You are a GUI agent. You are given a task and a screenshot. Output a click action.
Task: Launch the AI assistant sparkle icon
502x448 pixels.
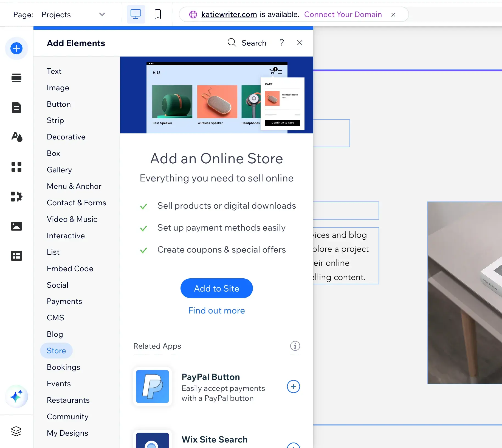16,396
